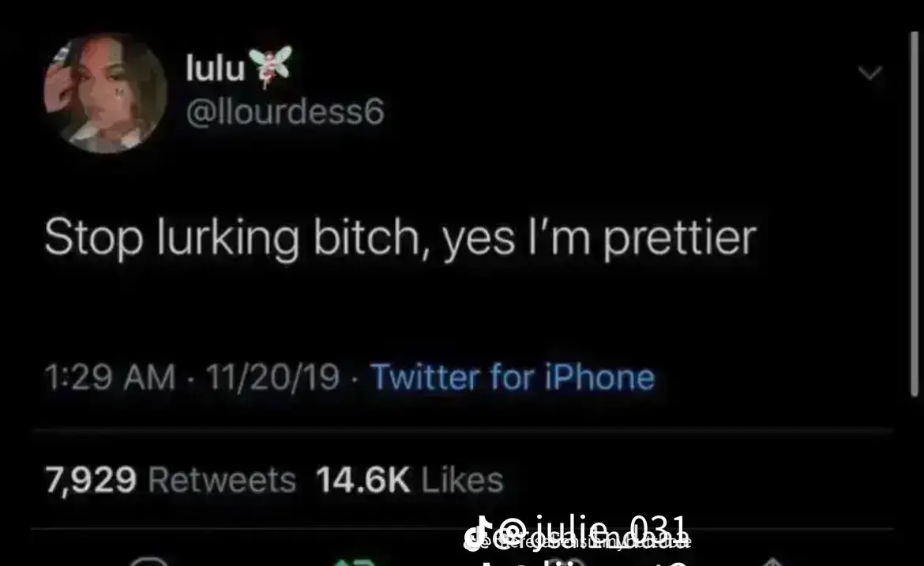Image resolution: width=924 pixels, height=566 pixels.
Task: View the Likes list
Action: [x=463, y=479]
